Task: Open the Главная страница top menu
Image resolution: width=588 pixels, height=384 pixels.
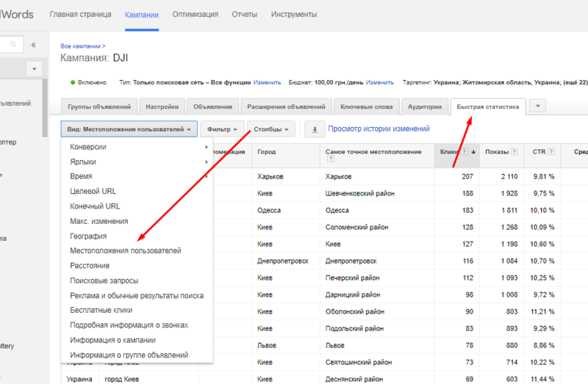Action: click(x=80, y=15)
